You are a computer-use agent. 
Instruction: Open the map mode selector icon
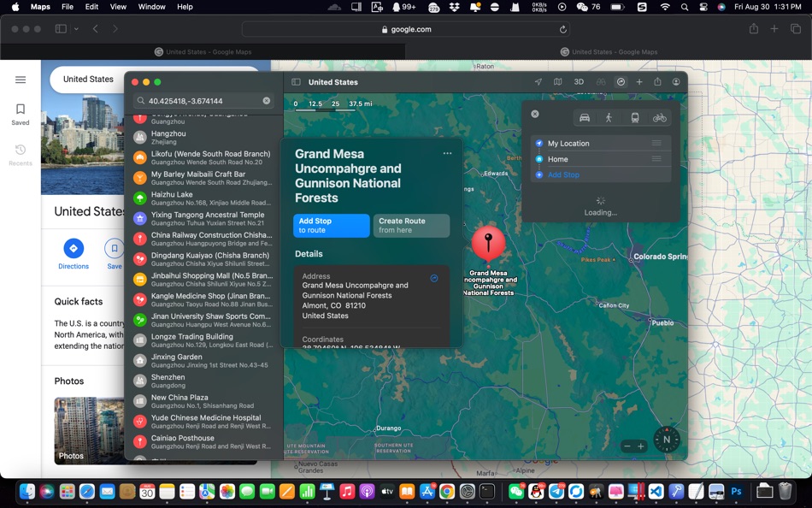click(x=558, y=82)
